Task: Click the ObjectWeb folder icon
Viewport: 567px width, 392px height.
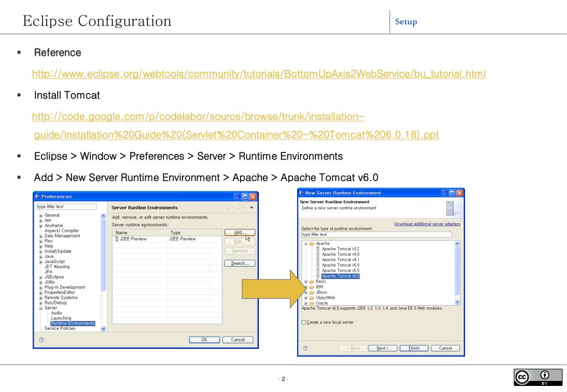Action: click(311, 298)
